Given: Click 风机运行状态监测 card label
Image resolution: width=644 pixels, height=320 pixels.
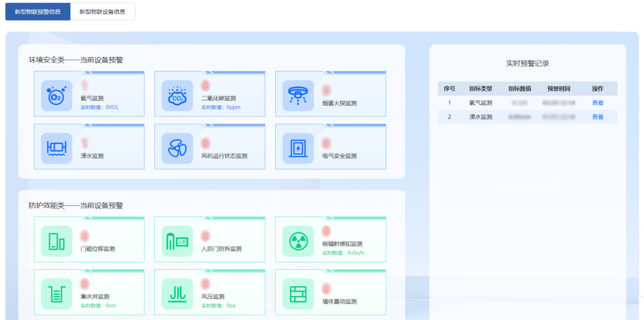Looking at the screenshot, I should click(224, 156).
